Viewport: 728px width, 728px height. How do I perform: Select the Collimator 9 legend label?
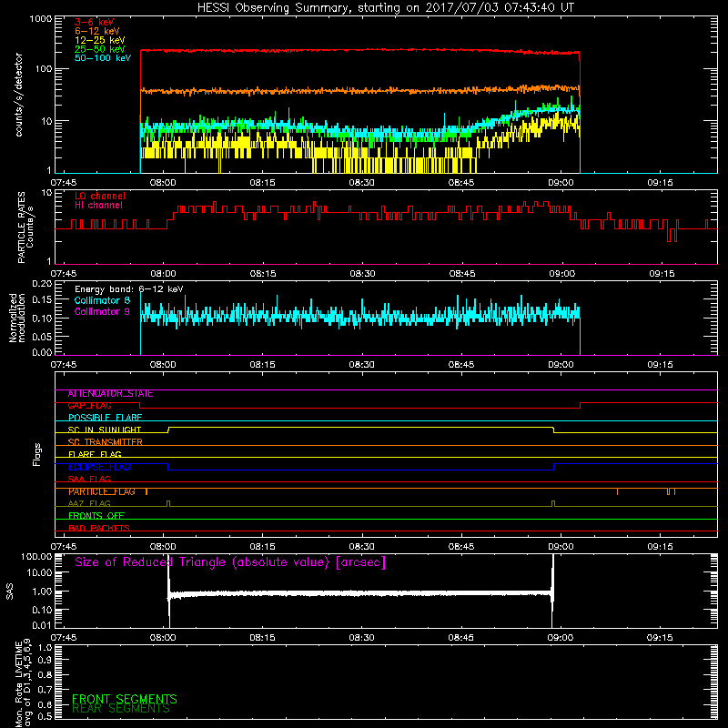102,311
